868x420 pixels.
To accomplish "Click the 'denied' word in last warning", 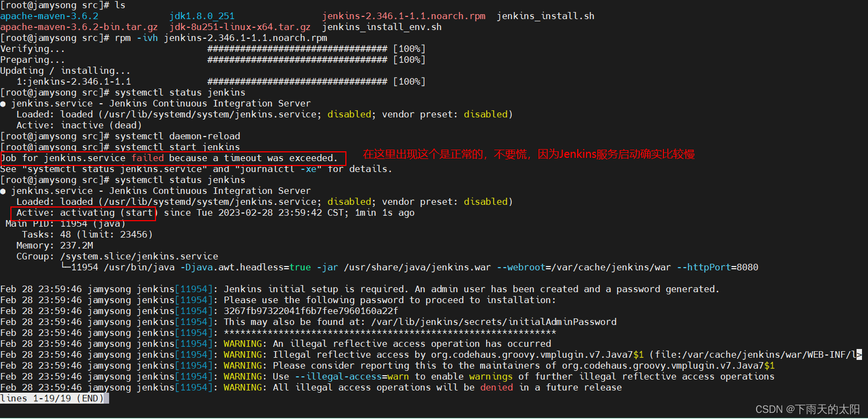I will click(496, 388).
